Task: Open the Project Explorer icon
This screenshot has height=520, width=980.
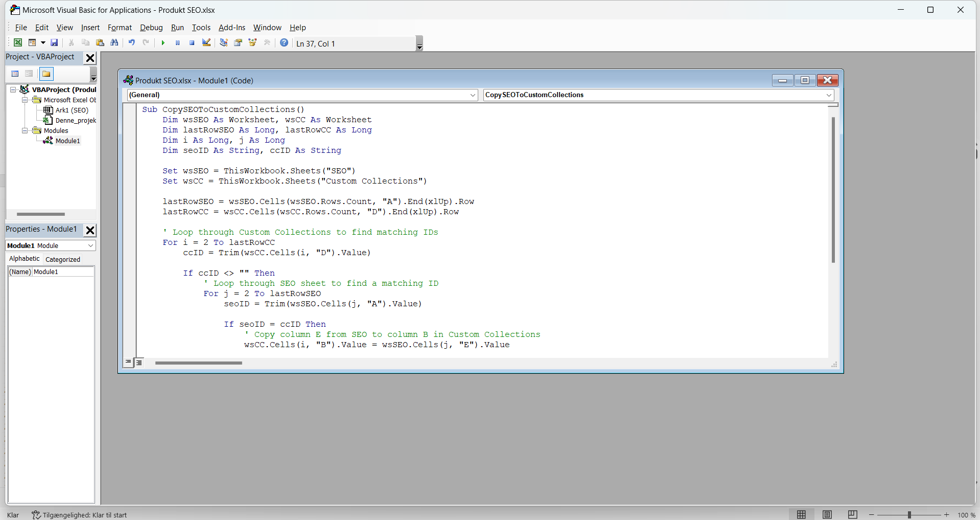Action: (x=224, y=43)
